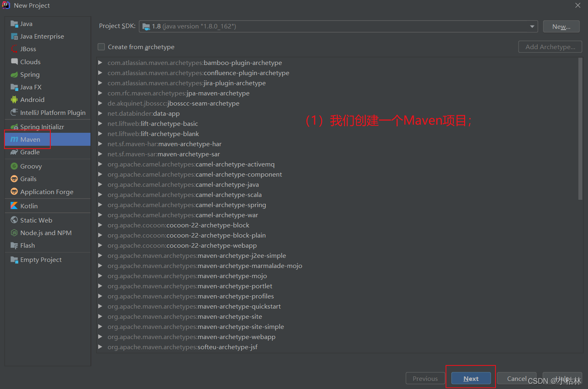Click the Spring Initializr icon
Screen dimensions: 588x389
(x=14, y=127)
